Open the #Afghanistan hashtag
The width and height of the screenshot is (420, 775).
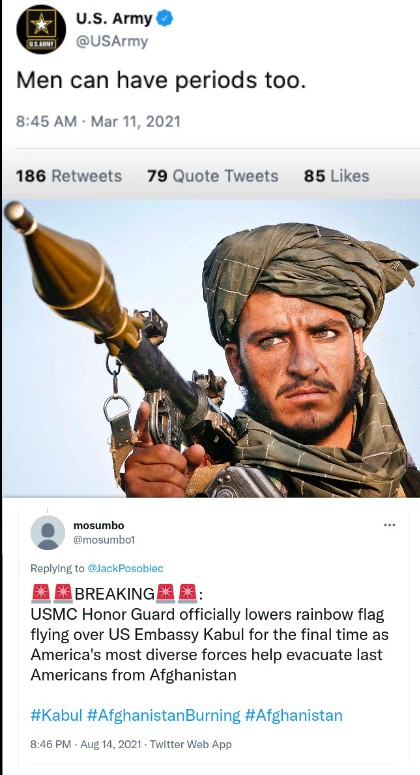[294, 715]
